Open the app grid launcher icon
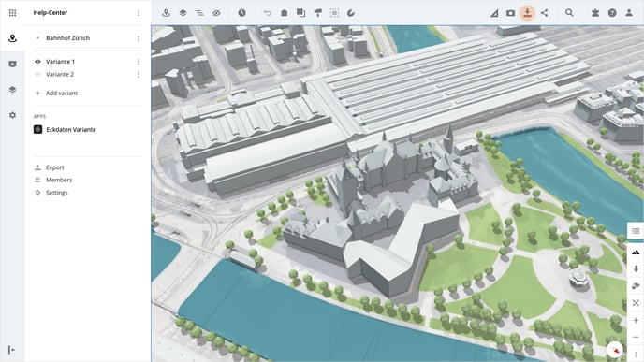Viewport: 644px width, 362px height. [x=13, y=13]
